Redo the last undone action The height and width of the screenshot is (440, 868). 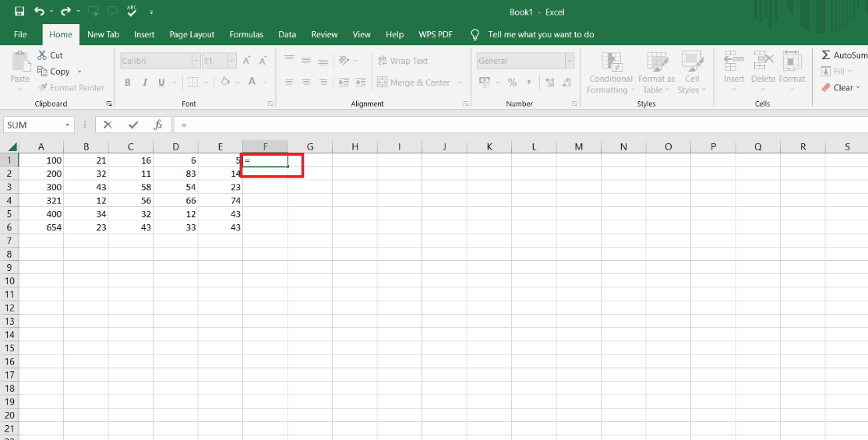(66, 11)
